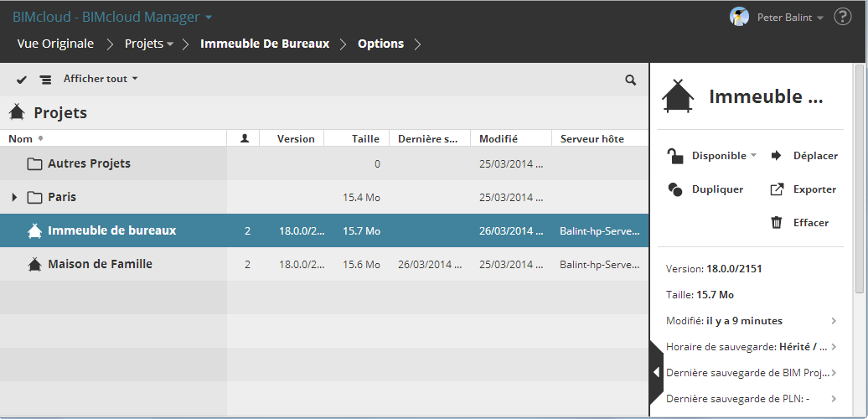Image resolution: width=868 pixels, height=419 pixels.
Task: Click the Déplacer arrow icon
Action: pyautogui.click(x=776, y=155)
